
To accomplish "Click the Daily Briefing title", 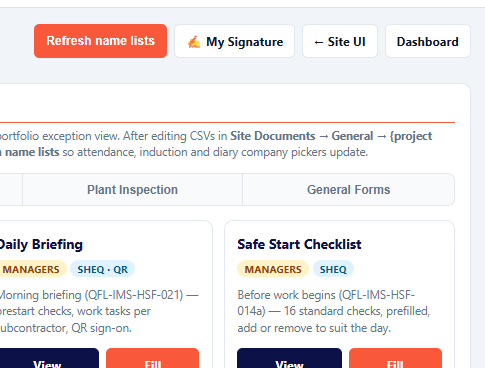I will tap(41, 244).
